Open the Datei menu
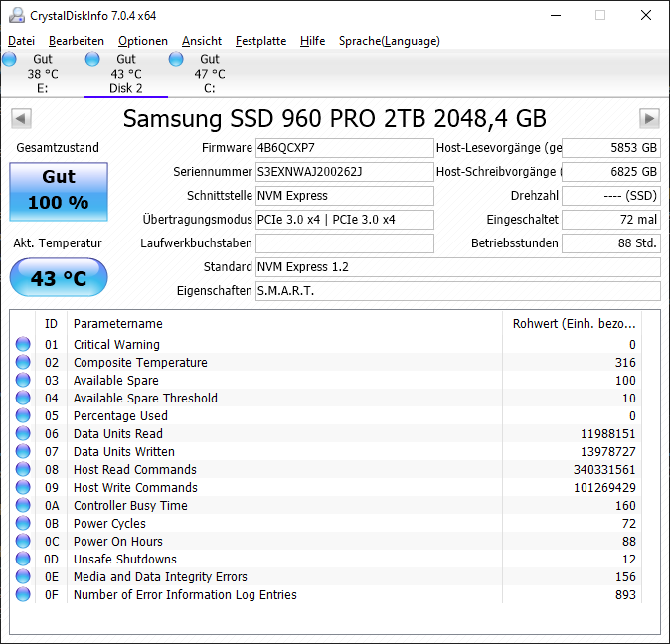 click(x=21, y=41)
